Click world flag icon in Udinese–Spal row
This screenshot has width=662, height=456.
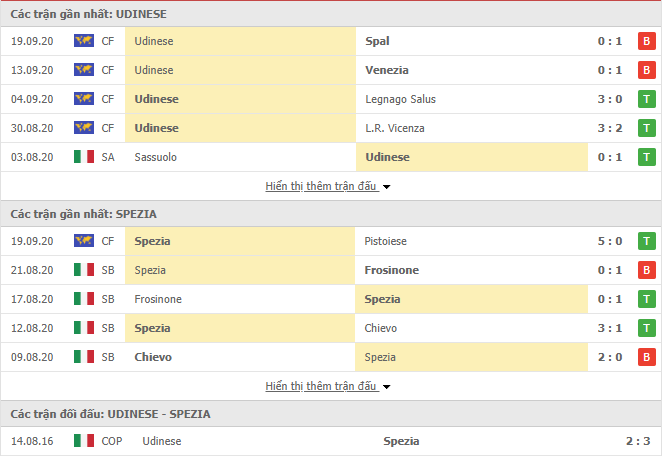(84, 41)
